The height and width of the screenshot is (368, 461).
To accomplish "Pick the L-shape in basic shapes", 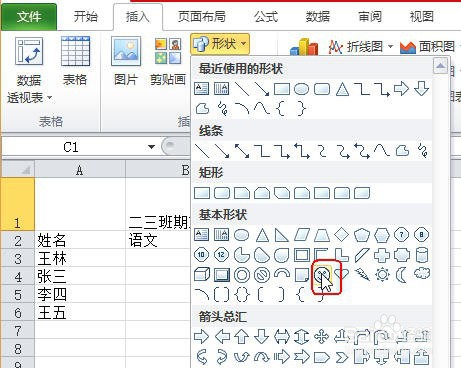I will coord(342,255).
